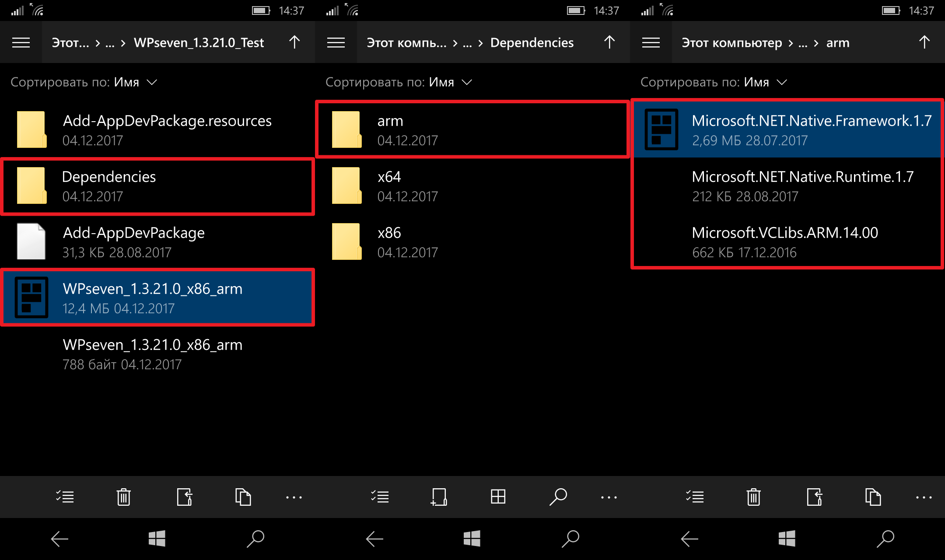Click arm breadcrumb segment in header
945x560 pixels.
click(x=838, y=43)
